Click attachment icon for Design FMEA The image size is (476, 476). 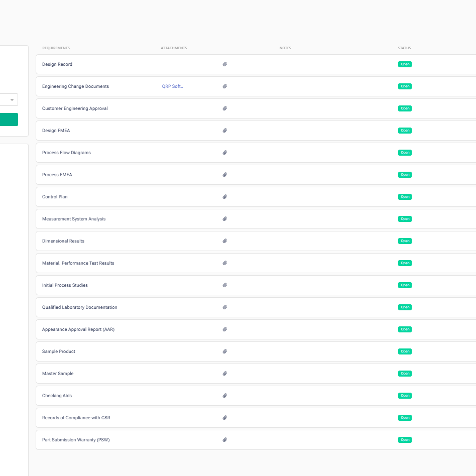pyautogui.click(x=225, y=131)
